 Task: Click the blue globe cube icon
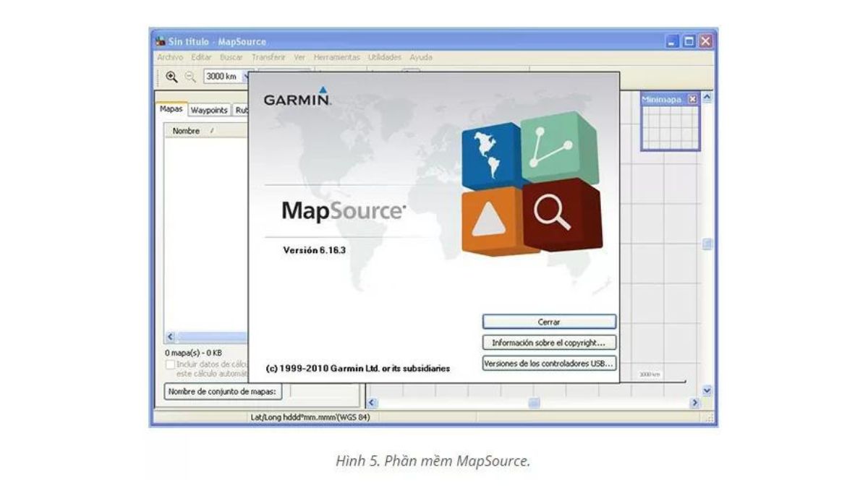pyautogui.click(x=492, y=155)
